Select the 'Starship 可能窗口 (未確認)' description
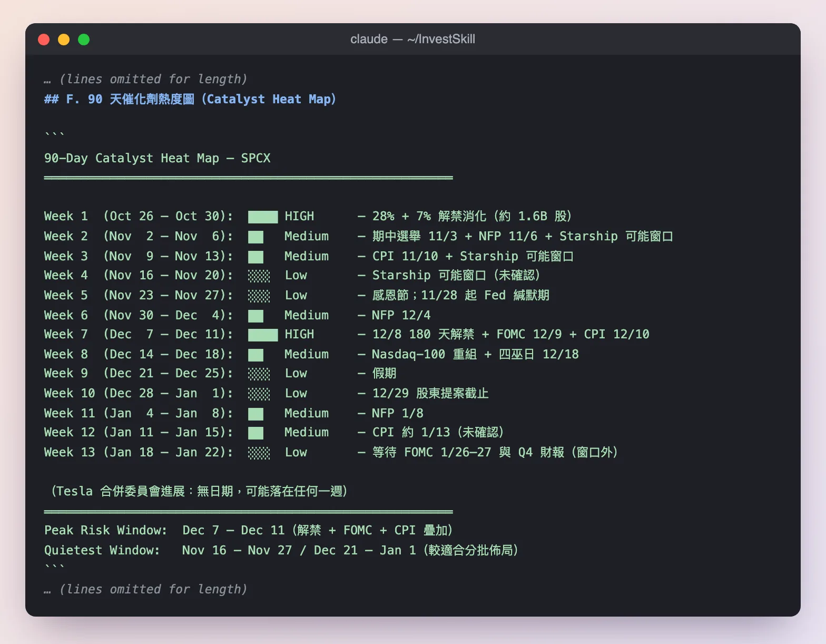 456,275
